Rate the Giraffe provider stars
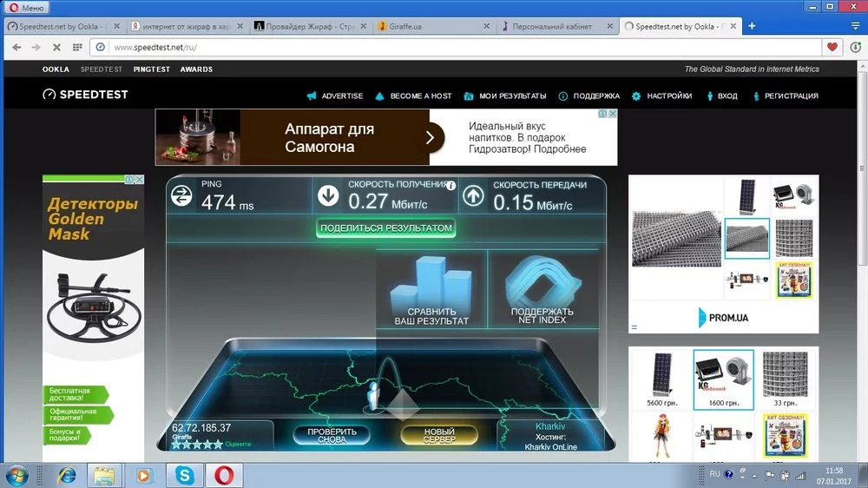Screen dimensions: 868x488 tap(196, 445)
